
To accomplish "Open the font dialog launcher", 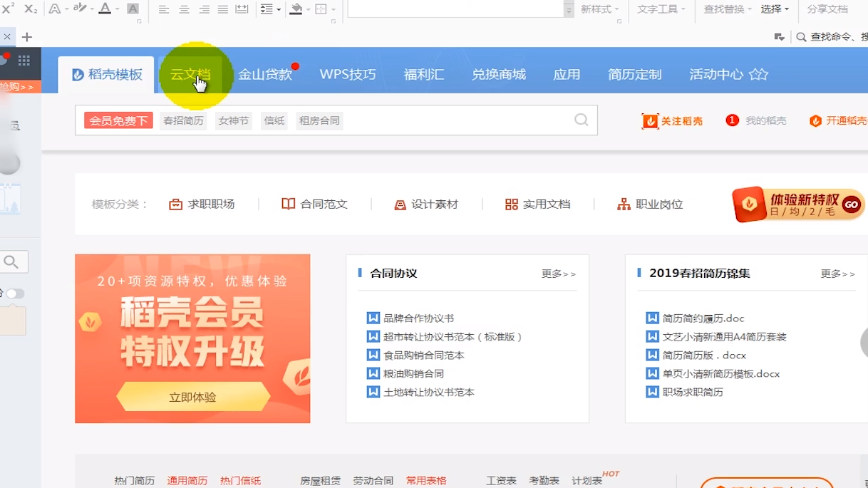I will [139, 21].
